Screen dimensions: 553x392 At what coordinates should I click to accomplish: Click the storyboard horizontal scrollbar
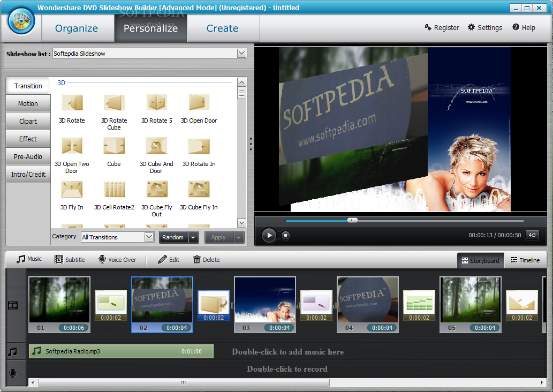[x=184, y=382]
